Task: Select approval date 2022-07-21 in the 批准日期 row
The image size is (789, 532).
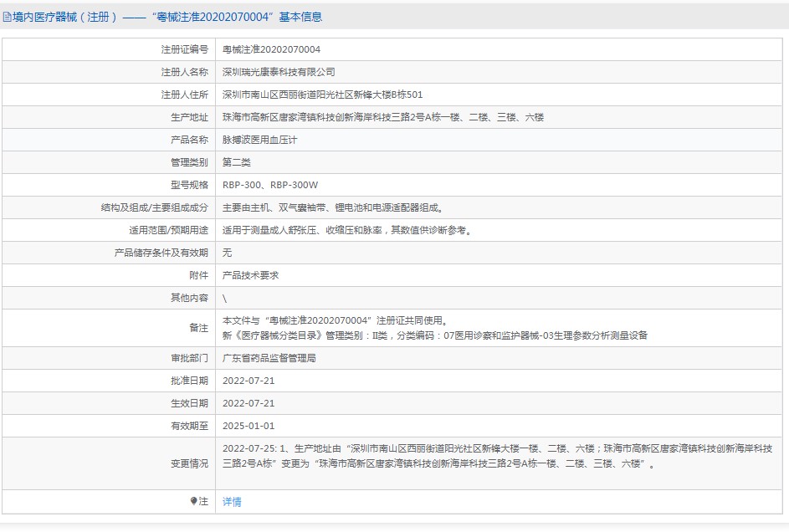Action: (x=248, y=381)
